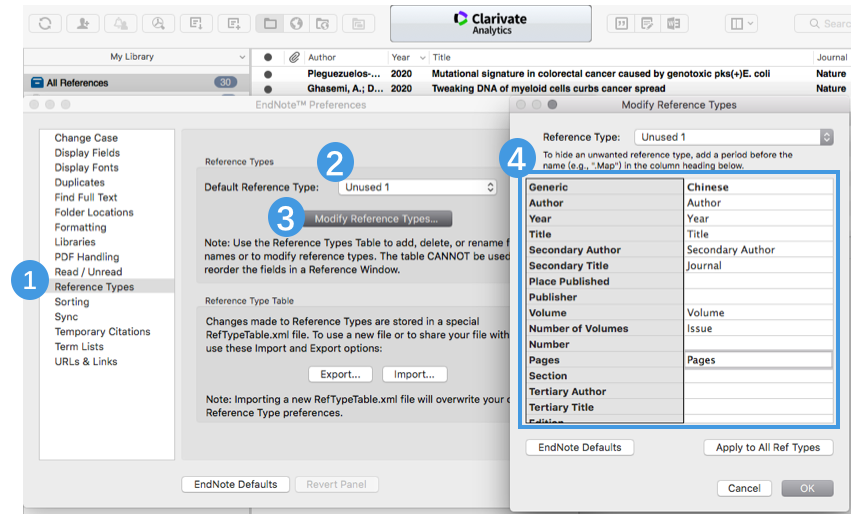Expand the My Library chevron

click(x=242, y=58)
